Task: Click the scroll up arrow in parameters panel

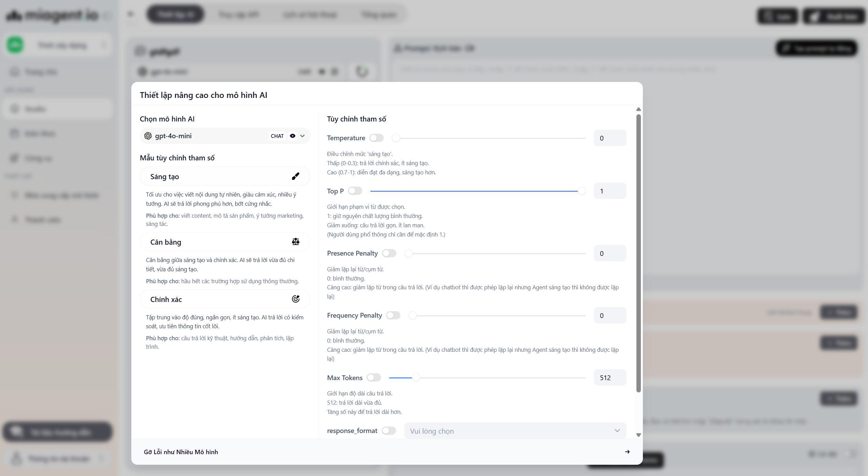Action: 638,110
